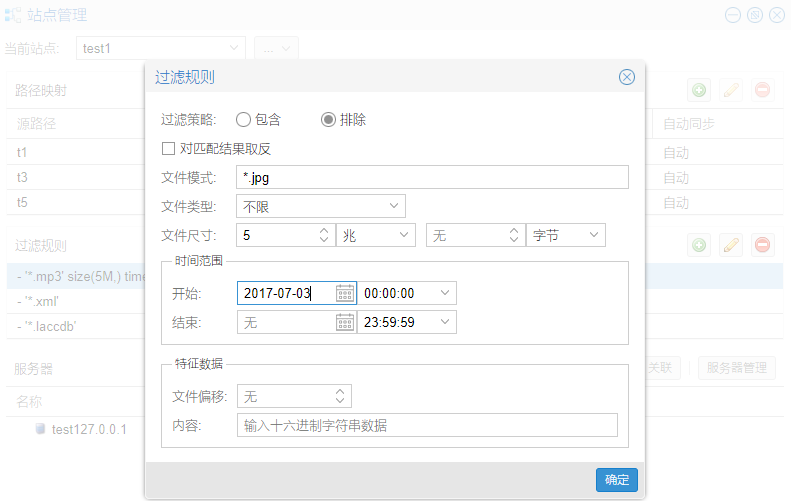Click the 文件模式 input field
Viewport: 791px width, 501px height.
[432, 178]
